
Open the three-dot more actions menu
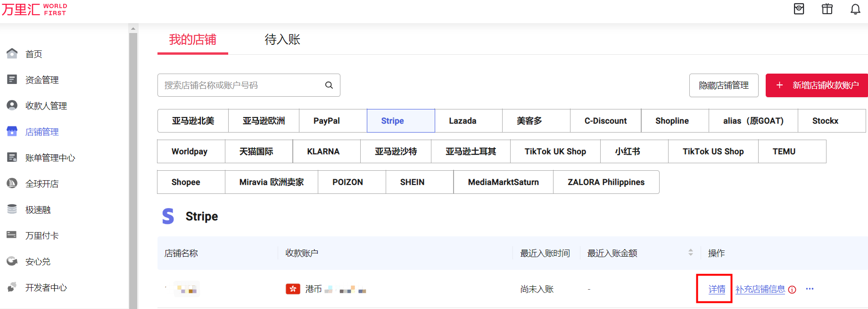click(810, 289)
